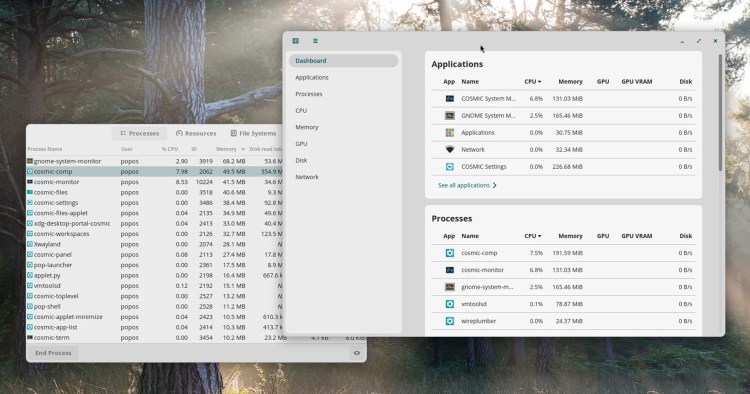The width and height of the screenshot is (750, 394).
Task: Select Xwayland row in GNOME process list
Action: 155,244
